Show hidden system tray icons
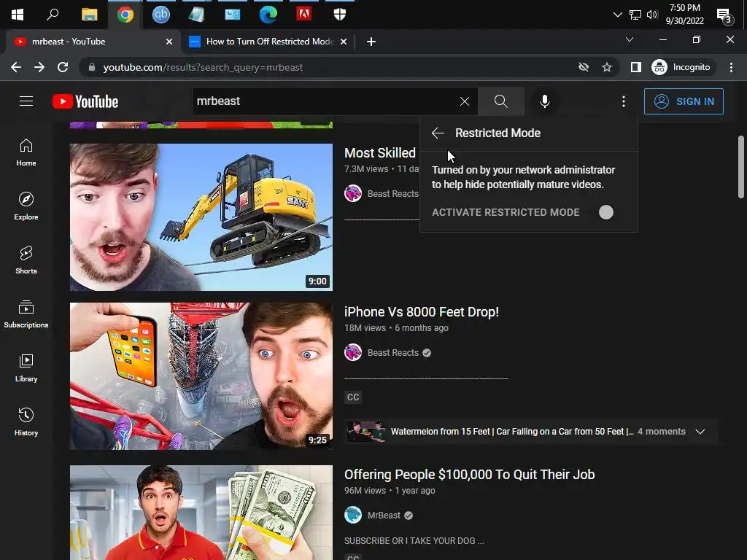Image resolution: width=747 pixels, height=560 pixels. (x=617, y=15)
